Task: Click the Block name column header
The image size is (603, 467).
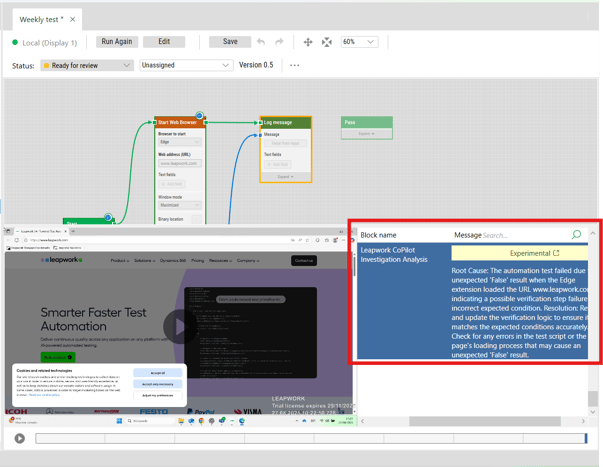Action: [378, 235]
